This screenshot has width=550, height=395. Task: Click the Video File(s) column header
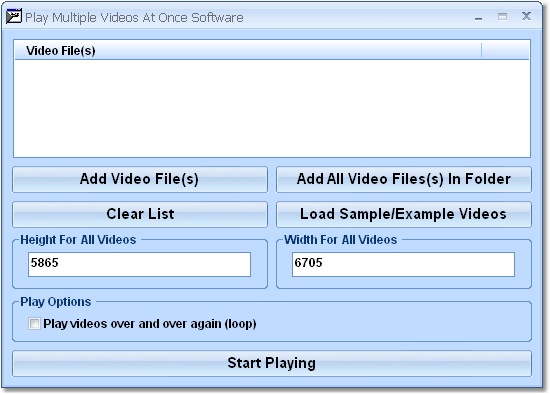point(248,51)
